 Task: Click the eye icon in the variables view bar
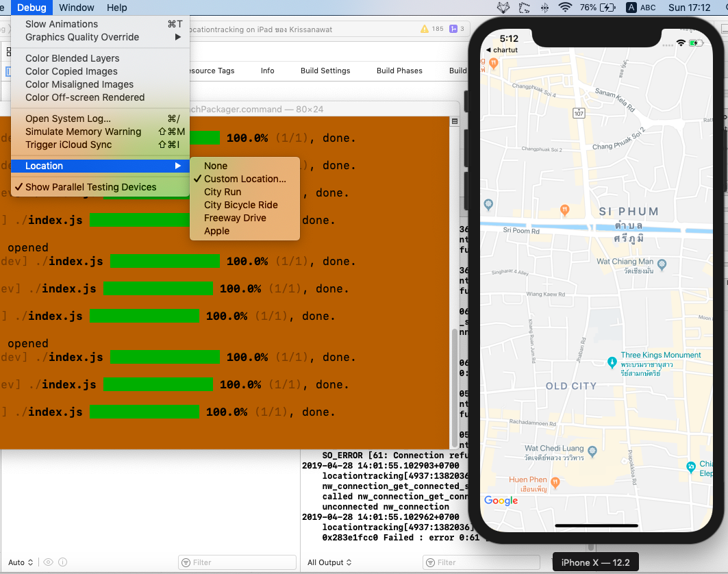point(48,562)
